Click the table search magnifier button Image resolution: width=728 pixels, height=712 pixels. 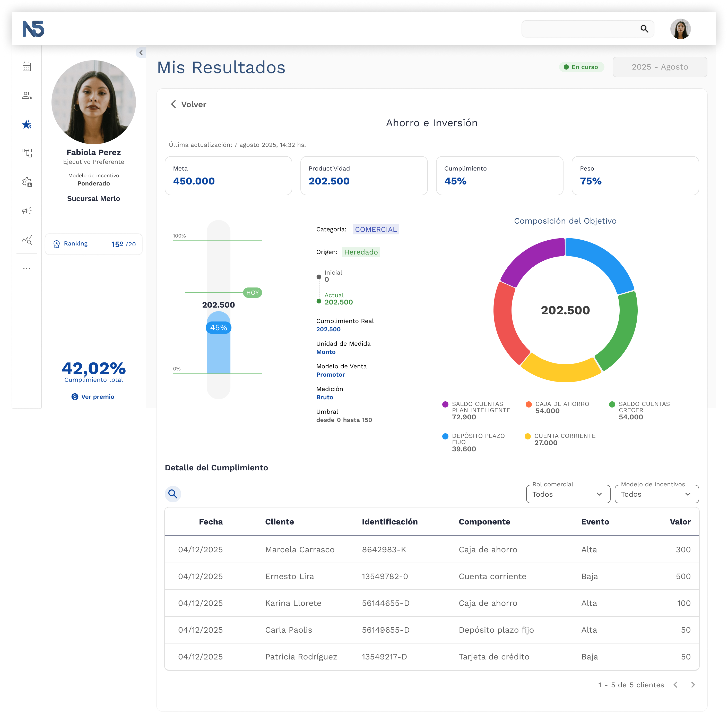tap(173, 494)
